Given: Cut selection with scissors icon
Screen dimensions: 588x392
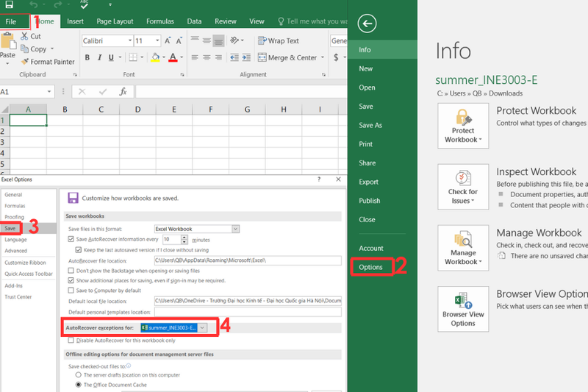Looking at the screenshot, I should pos(24,36).
